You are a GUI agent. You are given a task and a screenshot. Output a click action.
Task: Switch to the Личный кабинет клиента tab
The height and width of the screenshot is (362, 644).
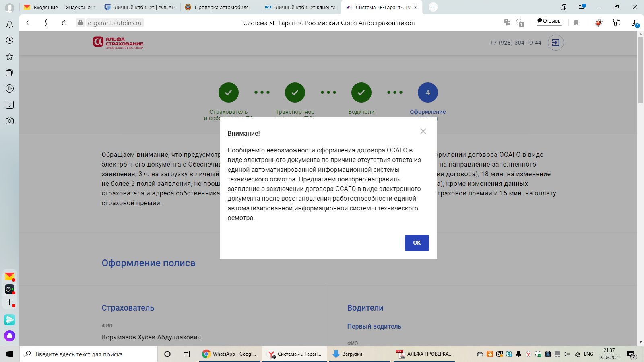point(300,7)
